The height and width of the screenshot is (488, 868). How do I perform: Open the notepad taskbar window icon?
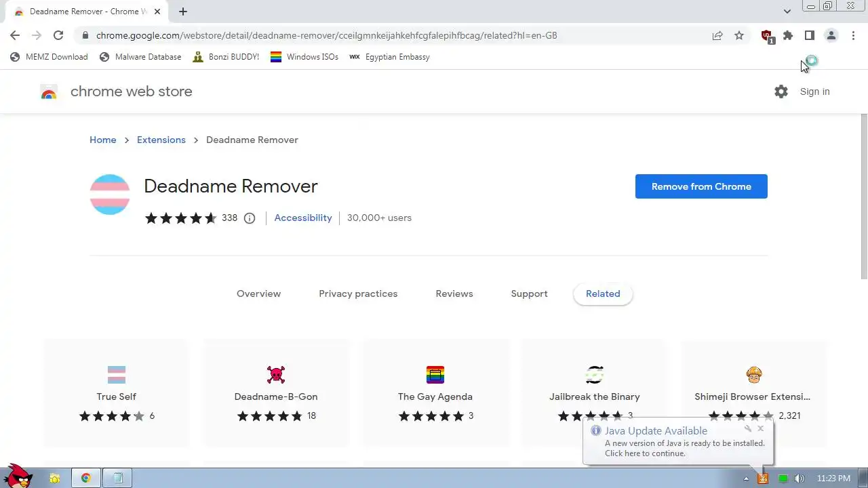point(118,479)
